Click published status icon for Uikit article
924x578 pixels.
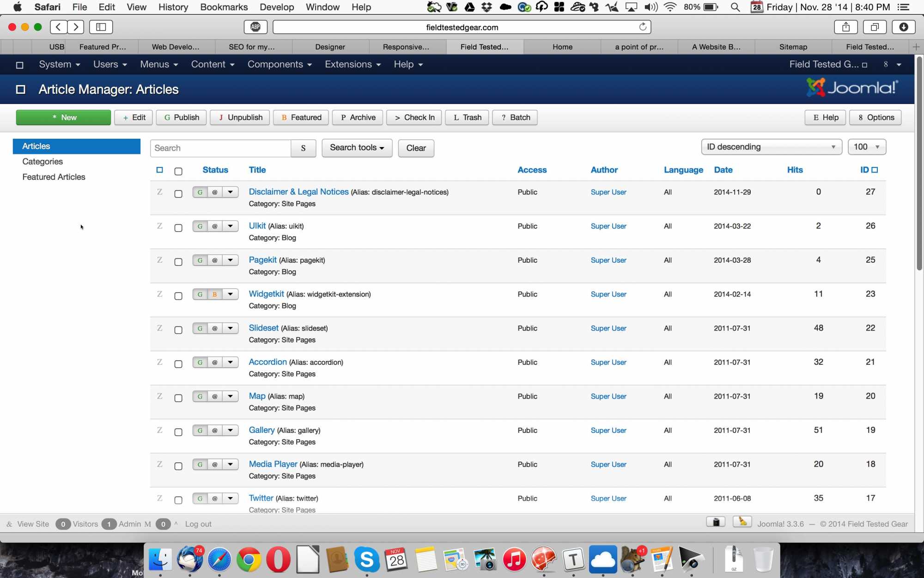200,226
